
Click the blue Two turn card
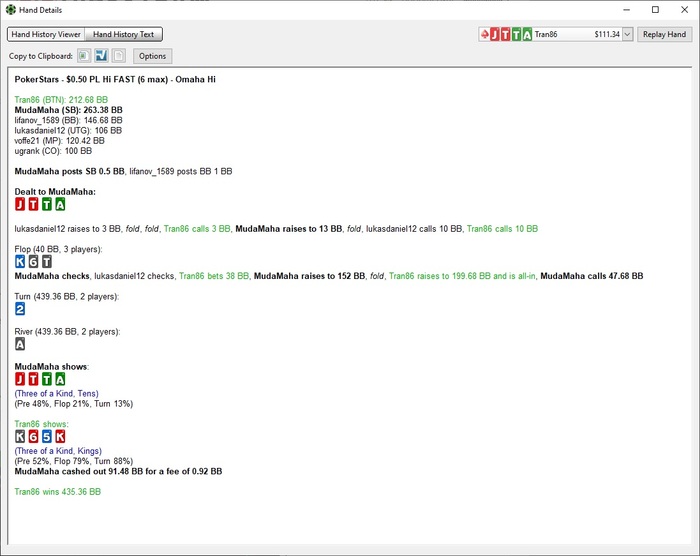(20, 309)
